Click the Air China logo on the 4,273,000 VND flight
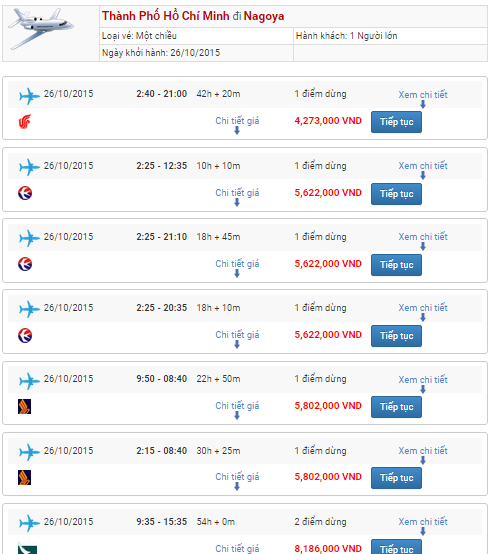Viewport: 495px width, 554px height. (25, 122)
